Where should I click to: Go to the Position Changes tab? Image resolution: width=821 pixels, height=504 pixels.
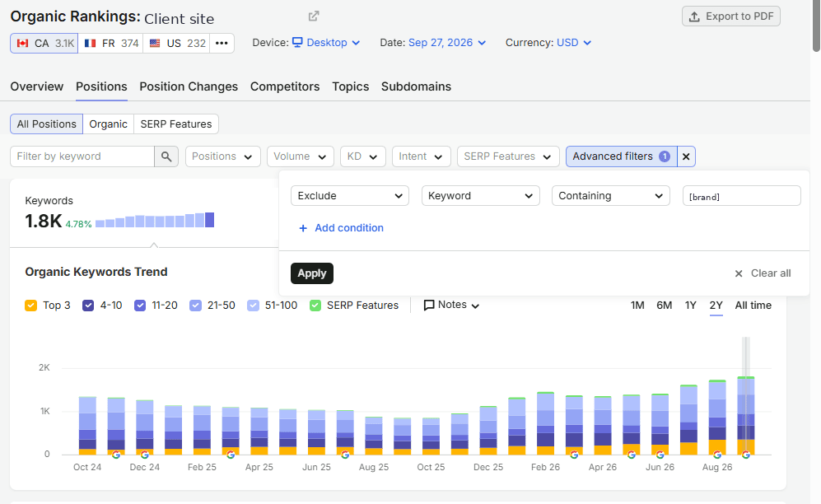click(x=189, y=86)
